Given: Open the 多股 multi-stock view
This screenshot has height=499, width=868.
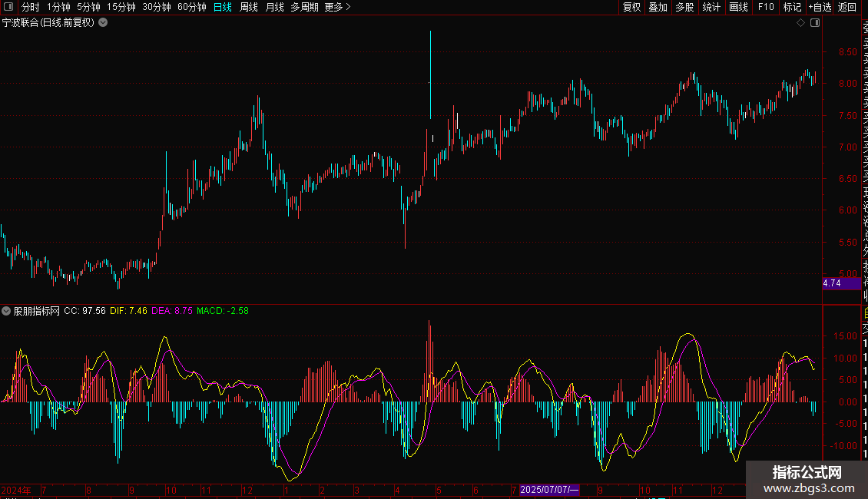Looking at the screenshot, I should [x=684, y=7].
